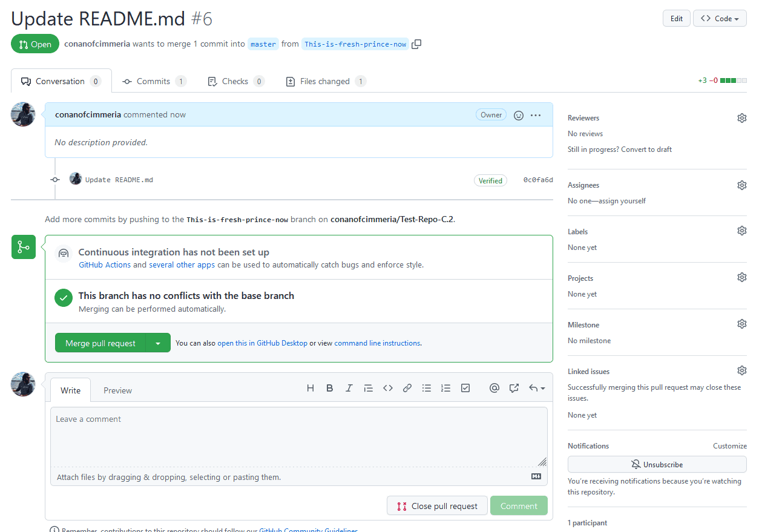Click the Convert to draft link

pyautogui.click(x=646, y=149)
